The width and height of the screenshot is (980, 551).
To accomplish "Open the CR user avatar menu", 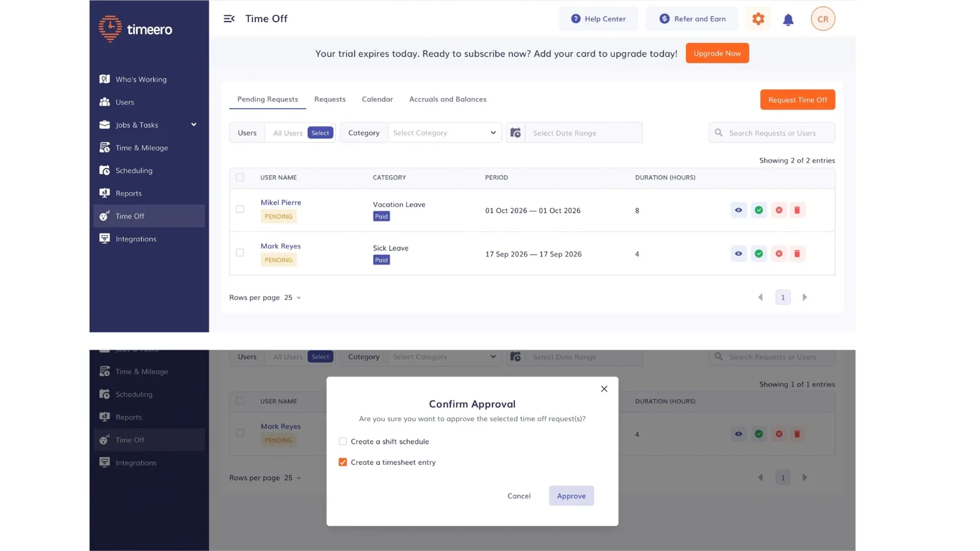I will click(823, 19).
